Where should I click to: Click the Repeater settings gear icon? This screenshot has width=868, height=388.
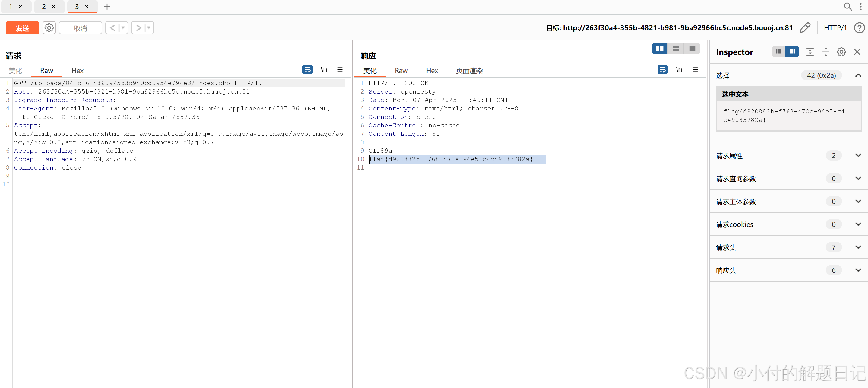pyautogui.click(x=49, y=28)
